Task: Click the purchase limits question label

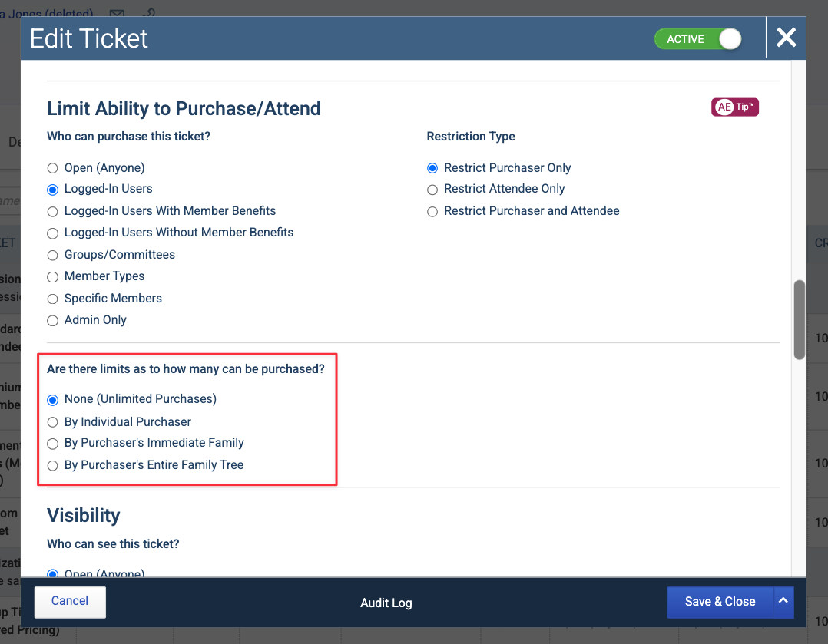Action: (186, 369)
